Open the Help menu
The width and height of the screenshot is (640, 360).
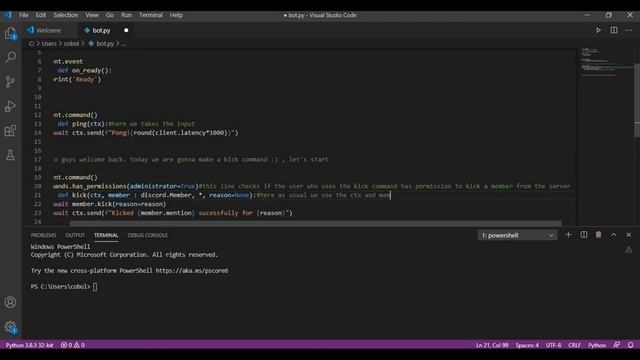point(176,15)
